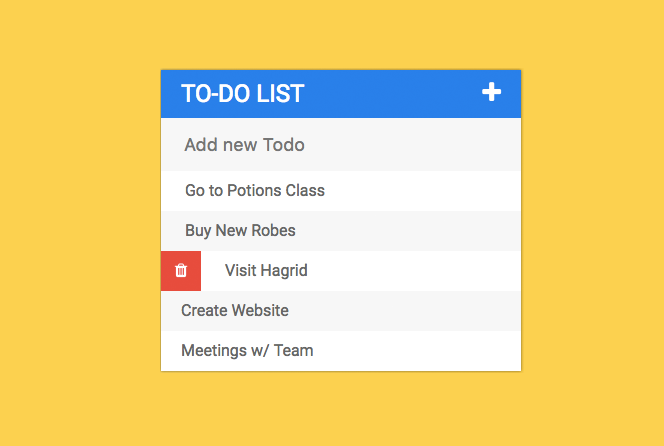Click the blue header bar
Screen dimensions: 664x446
pyautogui.click(x=341, y=94)
